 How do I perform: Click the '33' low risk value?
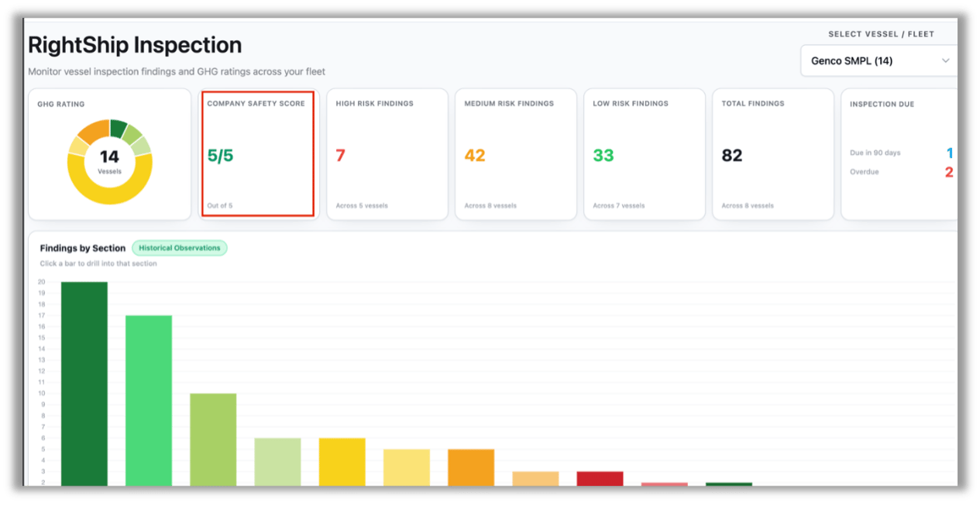(x=603, y=156)
